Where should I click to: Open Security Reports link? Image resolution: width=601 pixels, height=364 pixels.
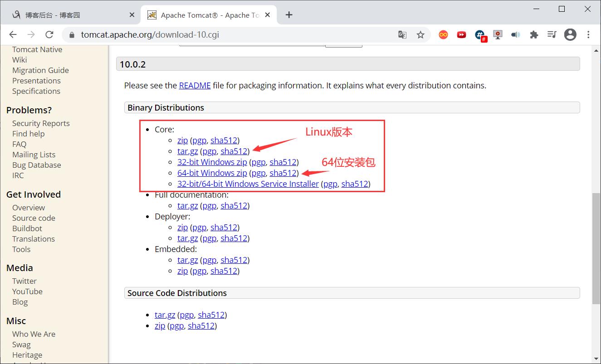point(41,123)
